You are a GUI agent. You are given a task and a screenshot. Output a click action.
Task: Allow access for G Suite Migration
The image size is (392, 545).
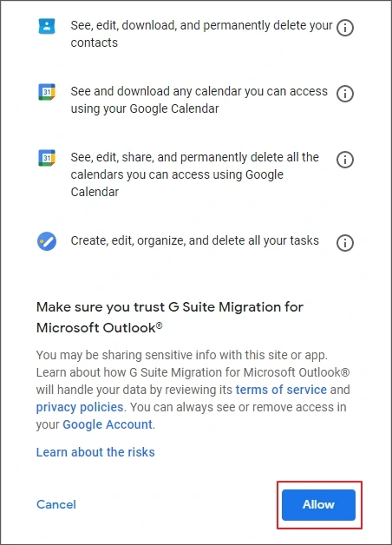click(x=318, y=505)
